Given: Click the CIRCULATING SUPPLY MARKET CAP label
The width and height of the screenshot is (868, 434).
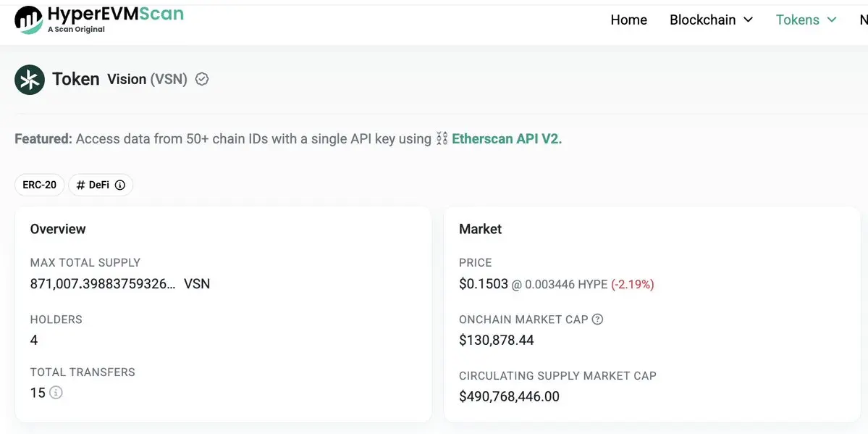Looking at the screenshot, I should coord(557,376).
